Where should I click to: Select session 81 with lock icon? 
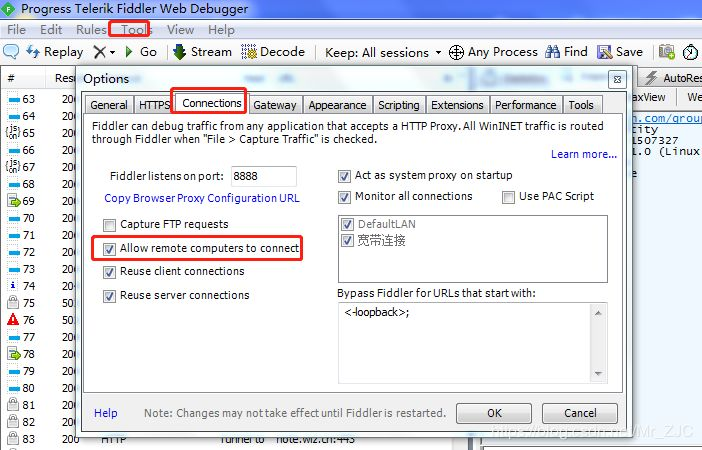[x=13, y=405]
